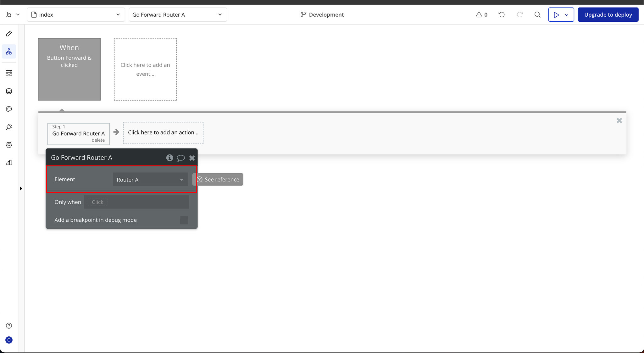Open the action info icon
644x353 pixels.
(169, 158)
